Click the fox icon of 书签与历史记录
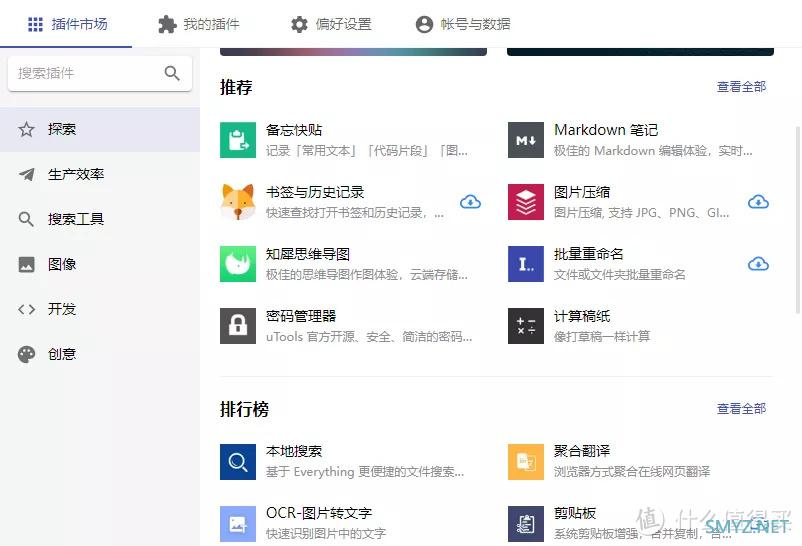Viewport: 802px width, 546px height. pyautogui.click(x=238, y=202)
